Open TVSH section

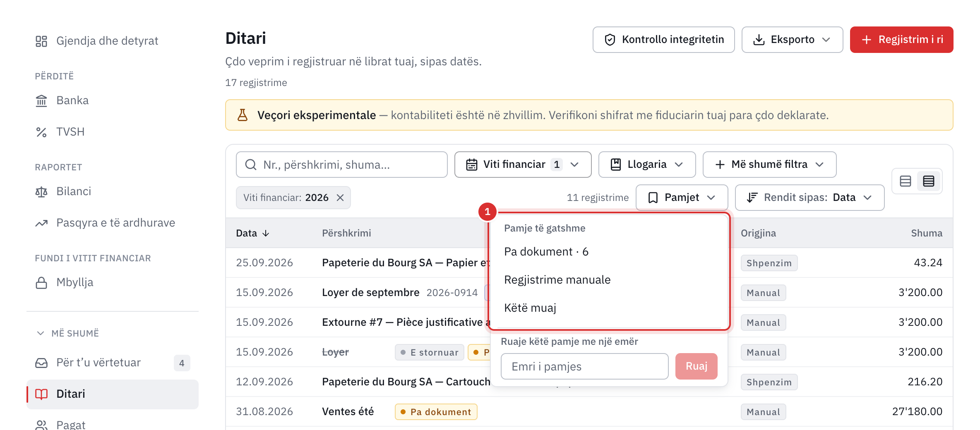[113, 132]
